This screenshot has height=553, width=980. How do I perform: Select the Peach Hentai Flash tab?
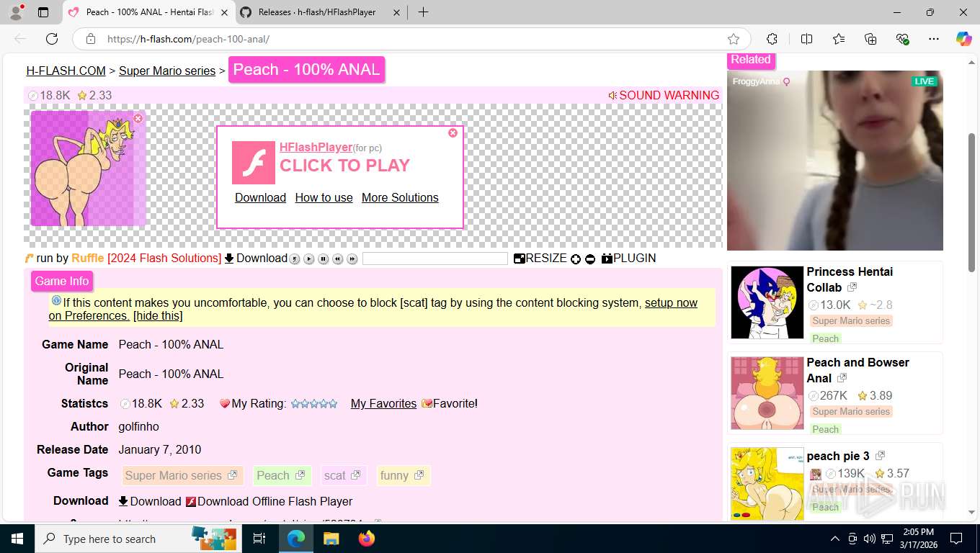tap(149, 12)
